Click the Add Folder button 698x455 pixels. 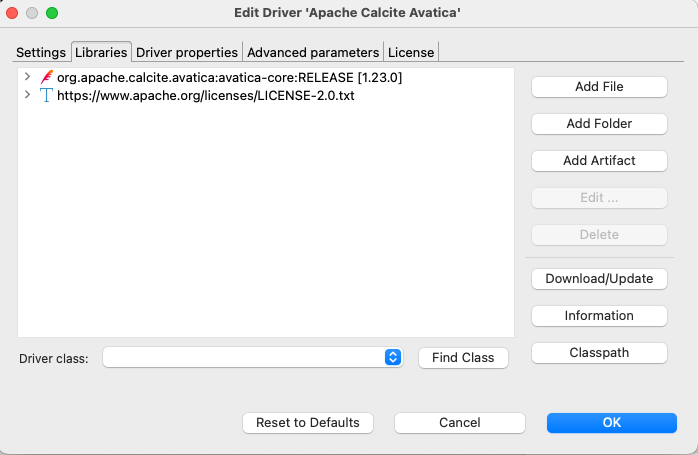[599, 124]
